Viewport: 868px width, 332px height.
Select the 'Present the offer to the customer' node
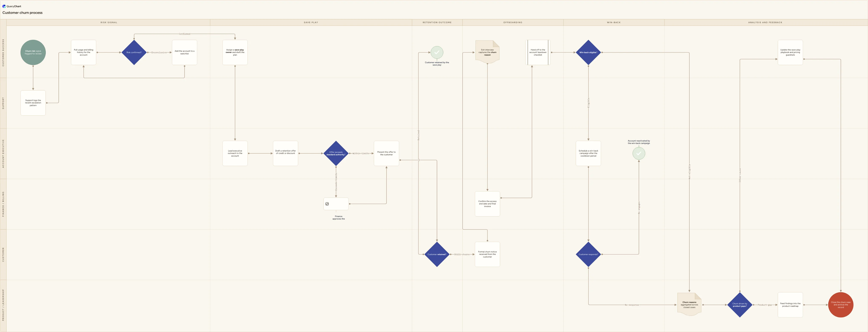(387, 153)
